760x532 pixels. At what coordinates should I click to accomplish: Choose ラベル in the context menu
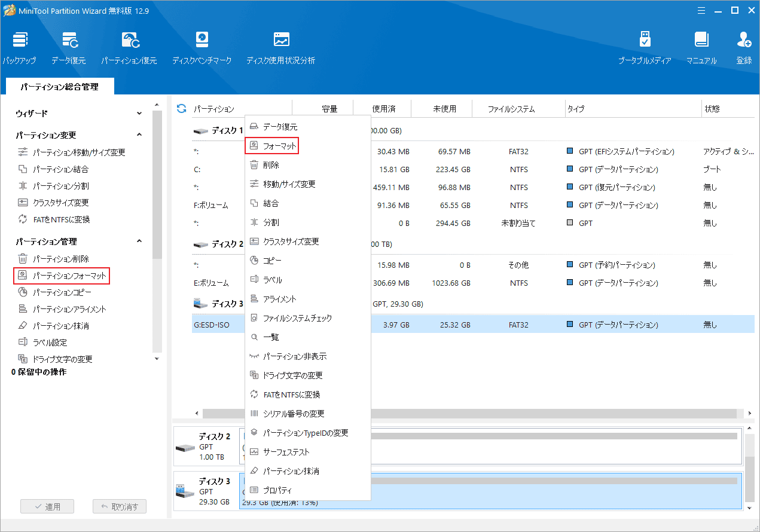[308, 280]
